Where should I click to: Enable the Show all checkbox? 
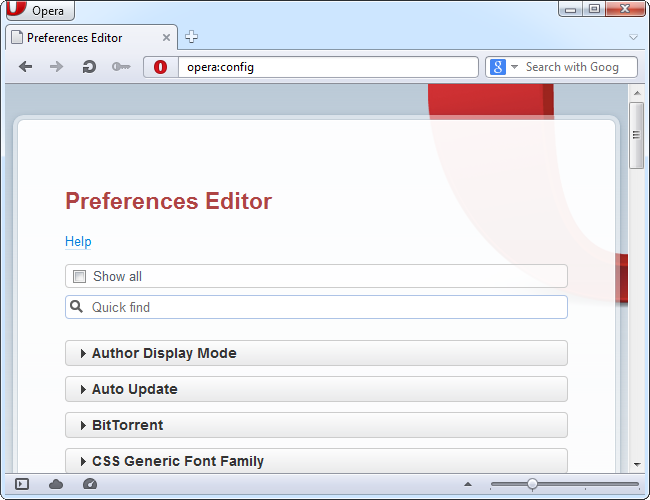[x=80, y=277]
